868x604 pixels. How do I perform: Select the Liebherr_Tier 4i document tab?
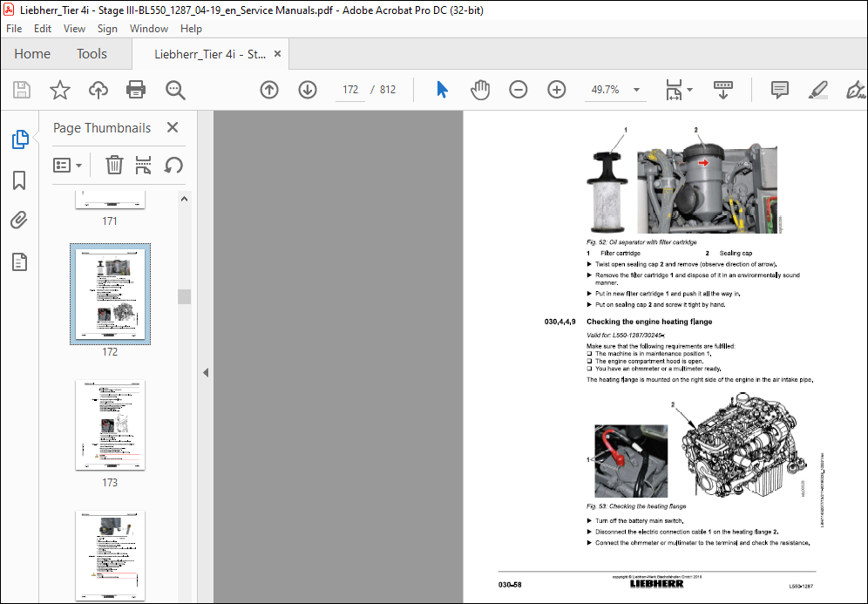pos(210,54)
